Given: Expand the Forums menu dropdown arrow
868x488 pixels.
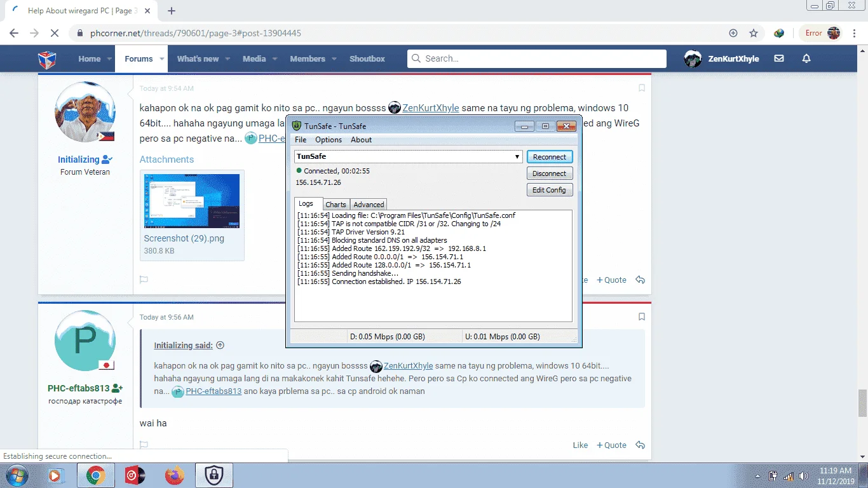Looking at the screenshot, I should (x=162, y=58).
